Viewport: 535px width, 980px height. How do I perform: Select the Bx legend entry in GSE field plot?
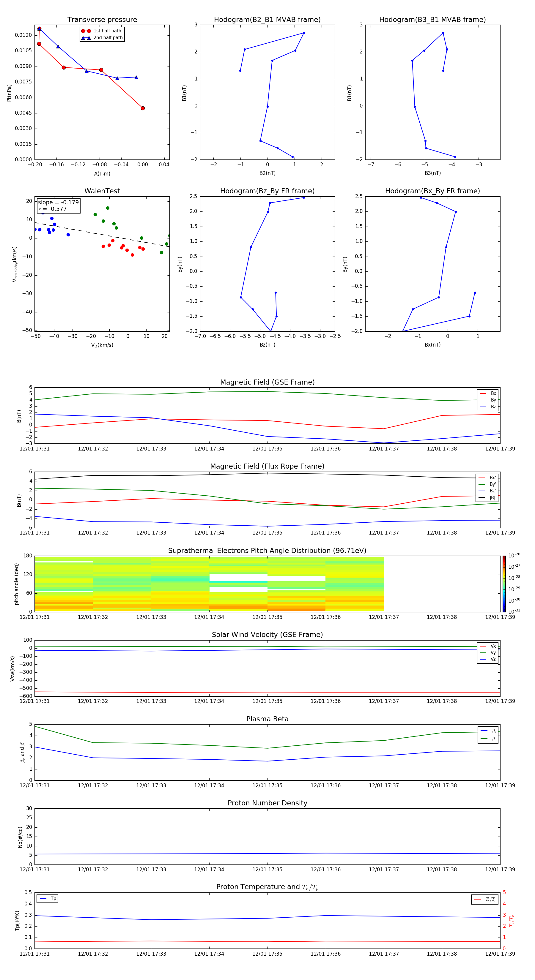pos(488,393)
